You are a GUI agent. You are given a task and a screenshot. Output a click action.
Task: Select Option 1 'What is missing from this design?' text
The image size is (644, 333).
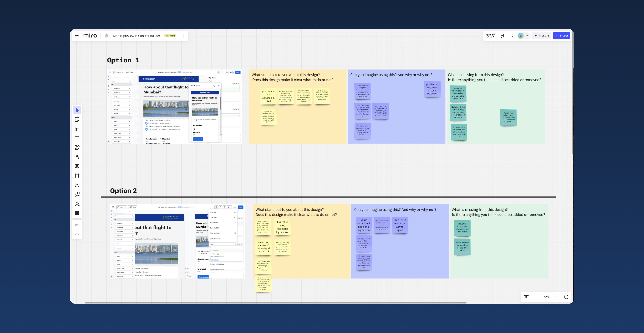click(476, 75)
